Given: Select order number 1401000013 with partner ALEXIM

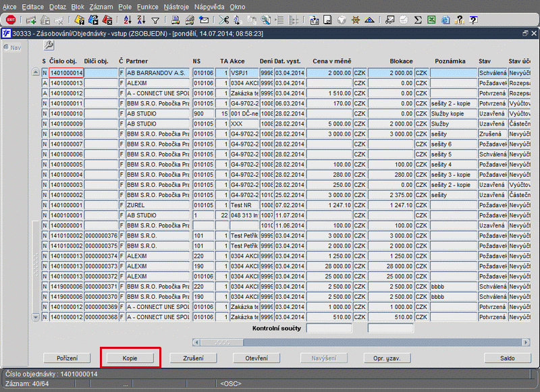Looking at the screenshot, I should click(66, 83).
